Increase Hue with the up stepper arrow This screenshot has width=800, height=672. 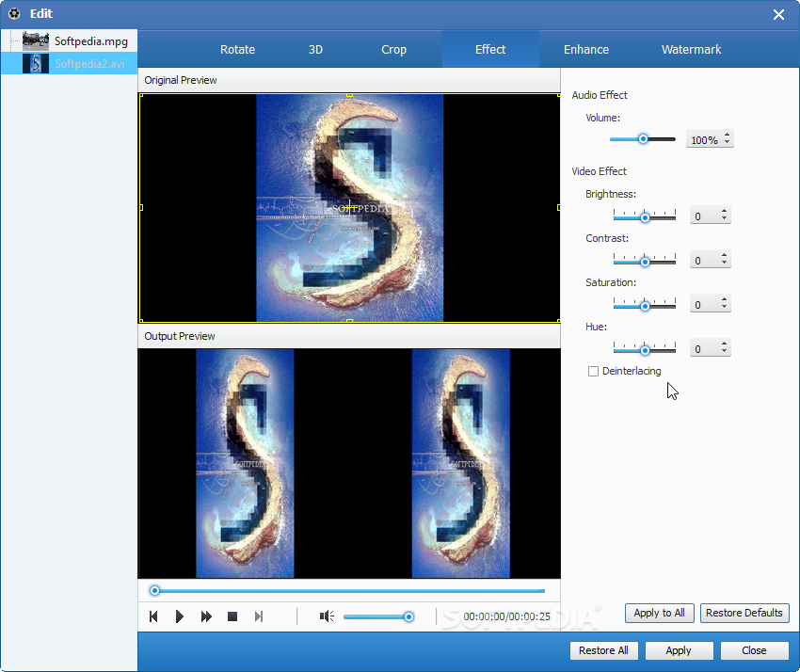click(724, 344)
